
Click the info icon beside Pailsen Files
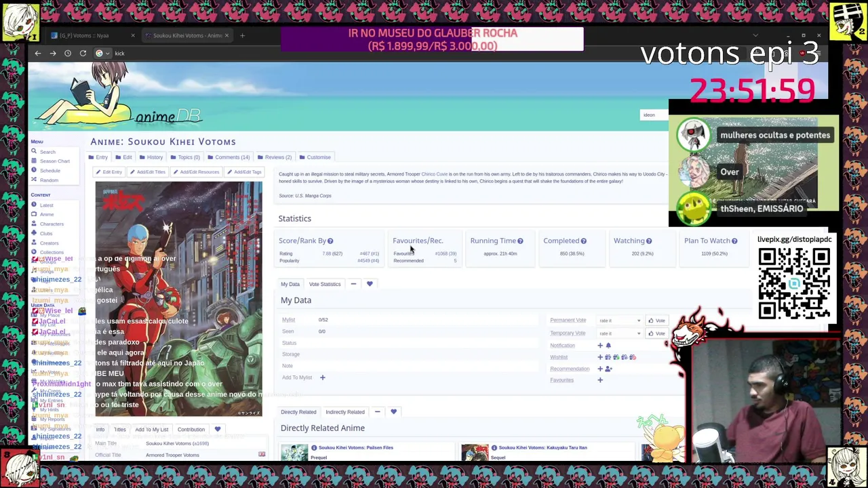314,447
